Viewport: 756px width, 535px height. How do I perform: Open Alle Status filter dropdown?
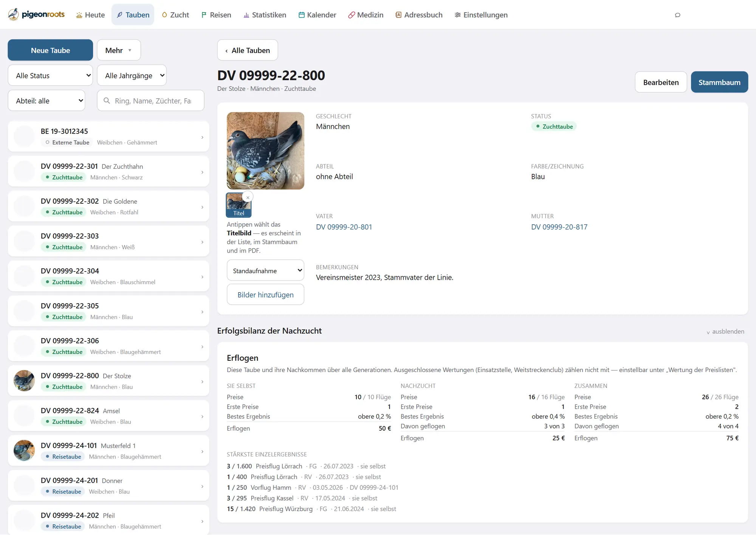(x=50, y=76)
